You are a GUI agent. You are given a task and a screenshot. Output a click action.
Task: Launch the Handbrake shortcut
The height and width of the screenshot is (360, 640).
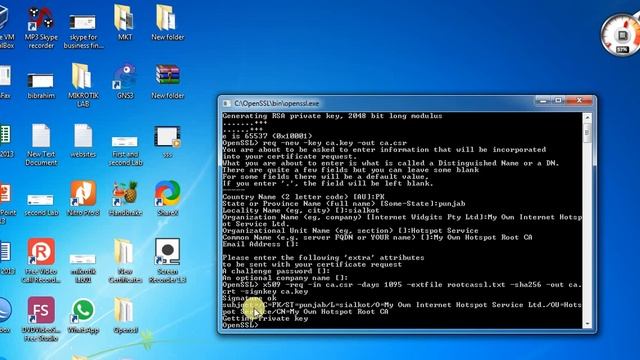[125, 198]
